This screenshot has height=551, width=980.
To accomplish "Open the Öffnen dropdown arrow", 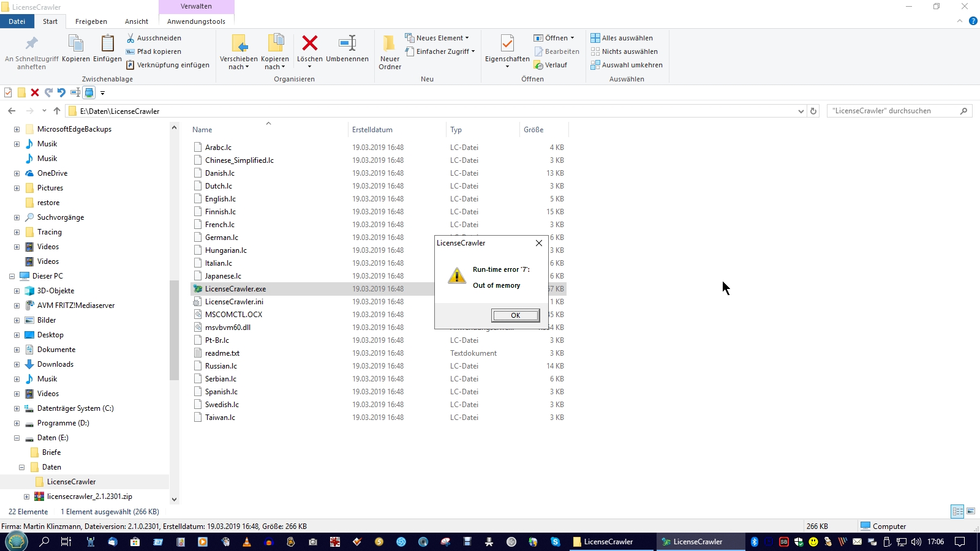I will tap(573, 38).
